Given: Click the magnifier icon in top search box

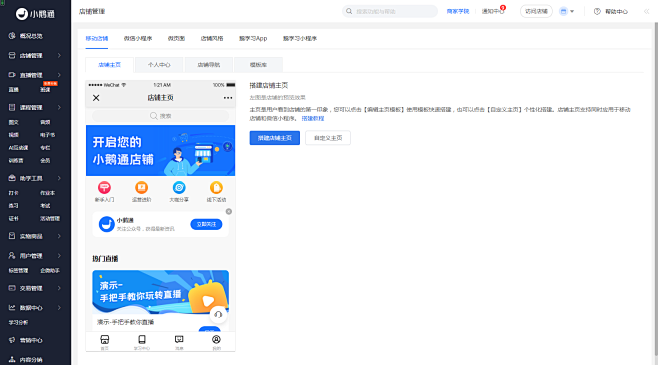Looking at the screenshot, I should pyautogui.click(x=349, y=11).
